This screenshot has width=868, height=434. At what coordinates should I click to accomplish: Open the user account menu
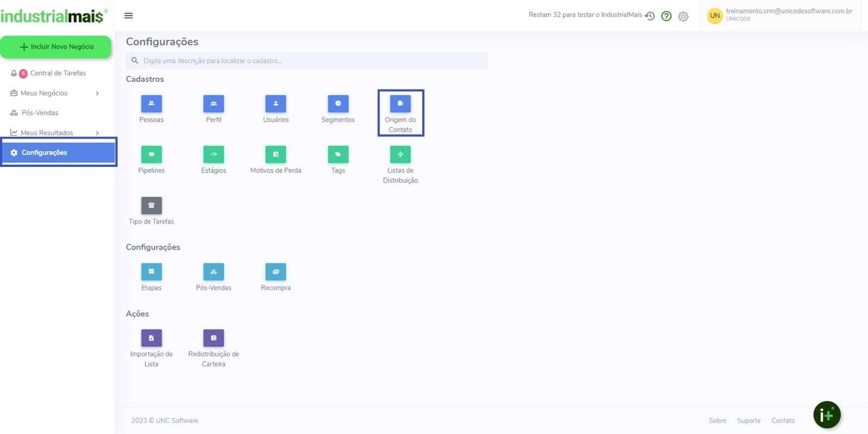tap(781, 15)
